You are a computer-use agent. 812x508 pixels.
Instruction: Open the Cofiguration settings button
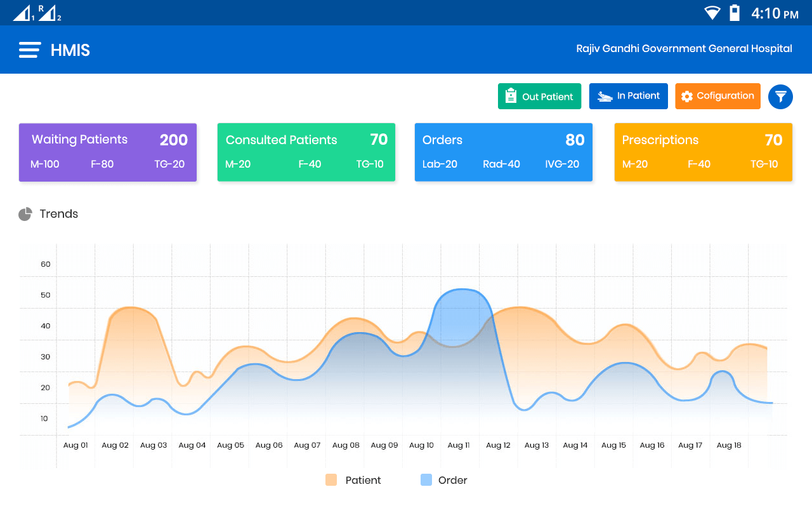[717, 97]
